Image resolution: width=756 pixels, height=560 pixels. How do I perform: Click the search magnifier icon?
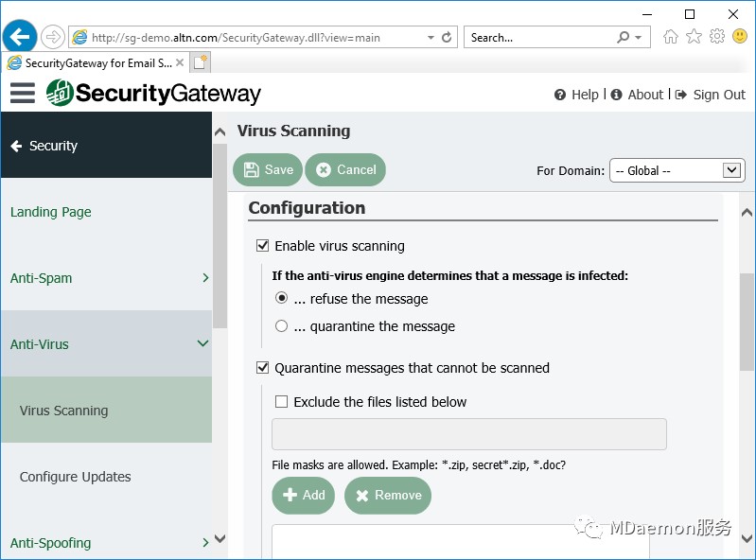pos(623,37)
